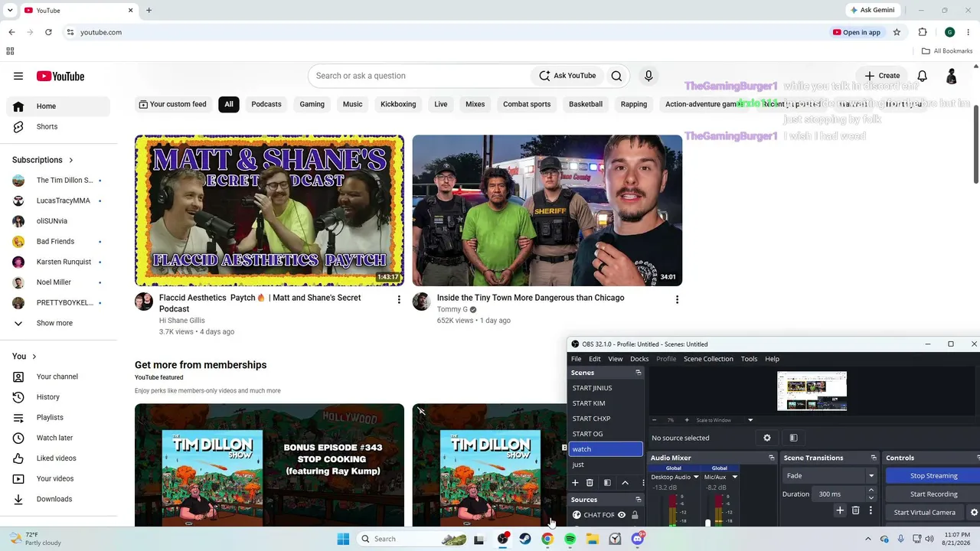Remove selected scene with OBS trash icon
Screen dimensions: 980x551
click(x=590, y=483)
